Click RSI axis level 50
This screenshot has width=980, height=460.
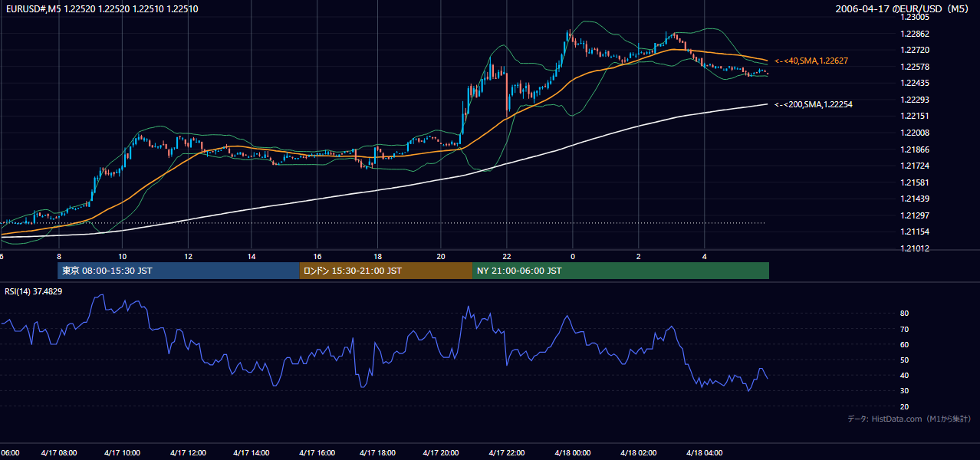[905, 360]
